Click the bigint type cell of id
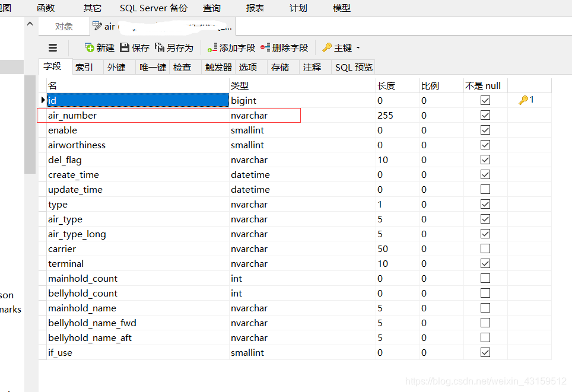572x392 pixels. coord(303,100)
